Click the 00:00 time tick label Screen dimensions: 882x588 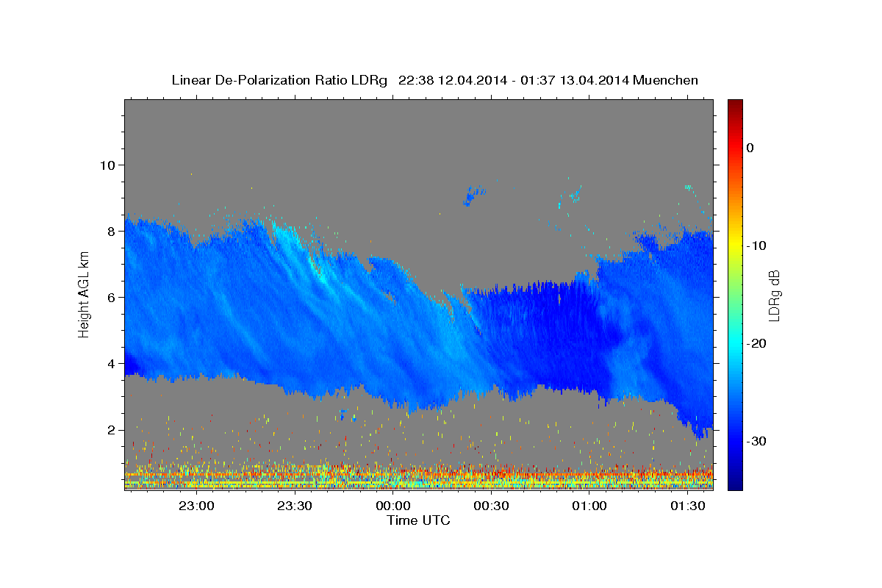click(392, 506)
